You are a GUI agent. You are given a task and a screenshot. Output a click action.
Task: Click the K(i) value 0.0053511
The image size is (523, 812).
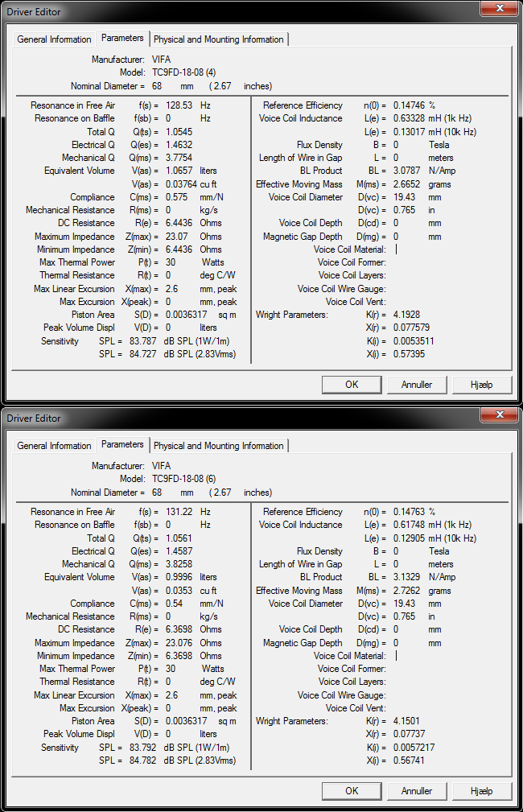point(414,341)
